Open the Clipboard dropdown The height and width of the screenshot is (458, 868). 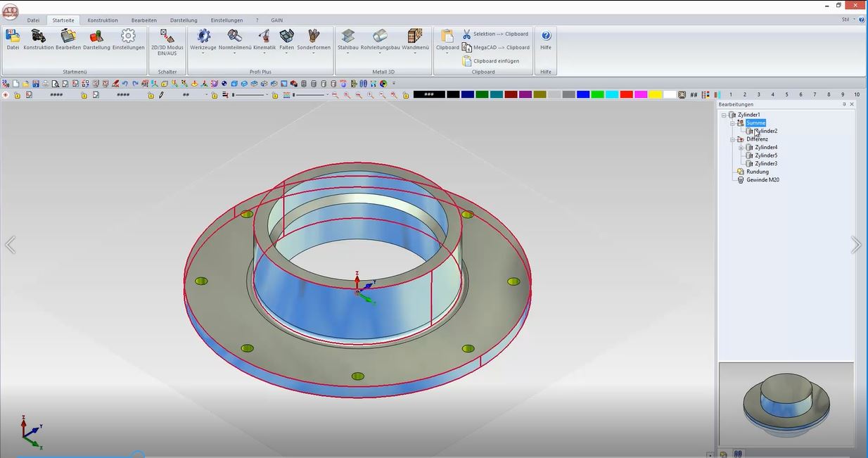pyautogui.click(x=447, y=42)
